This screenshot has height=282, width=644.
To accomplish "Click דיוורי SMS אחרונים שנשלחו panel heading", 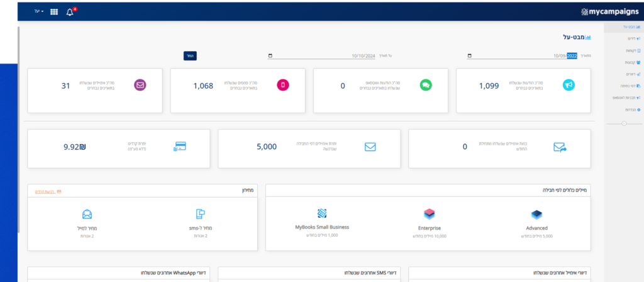I will pyautogui.click(x=370, y=273).
